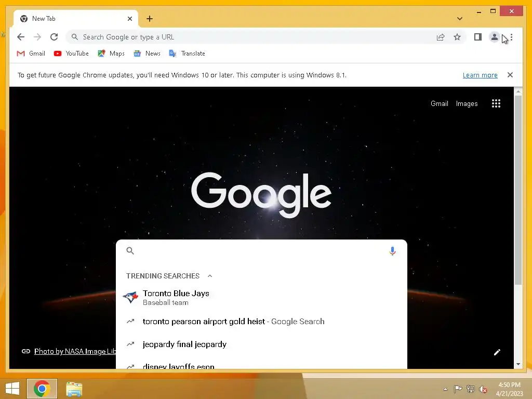Click the forward navigation arrow

[37, 37]
